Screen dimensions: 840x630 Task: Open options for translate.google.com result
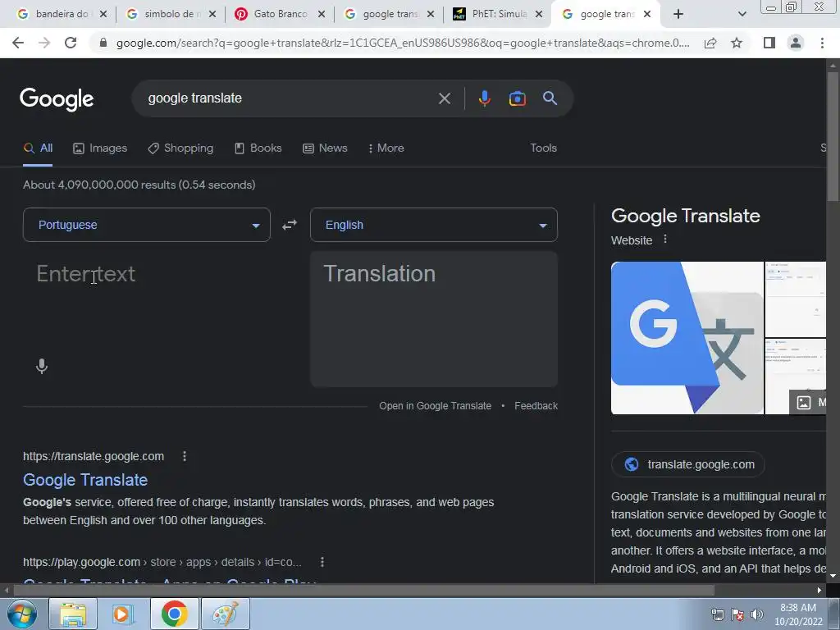pyautogui.click(x=185, y=456)
